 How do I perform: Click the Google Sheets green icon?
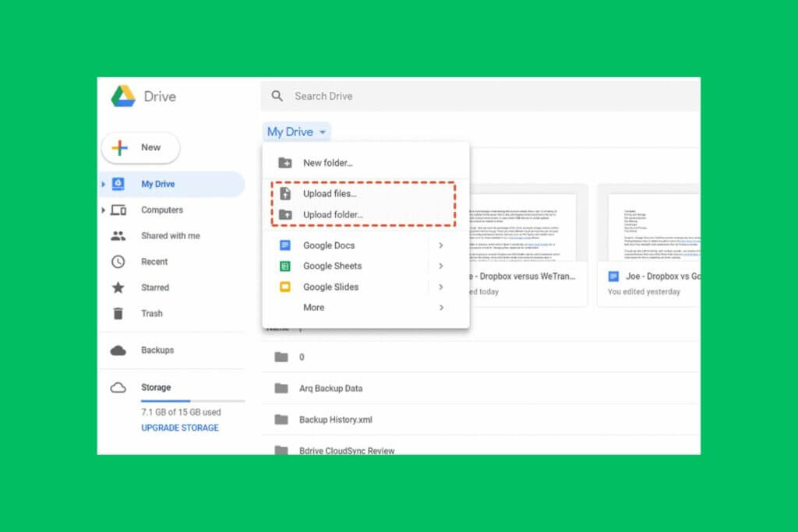(285, 266)
